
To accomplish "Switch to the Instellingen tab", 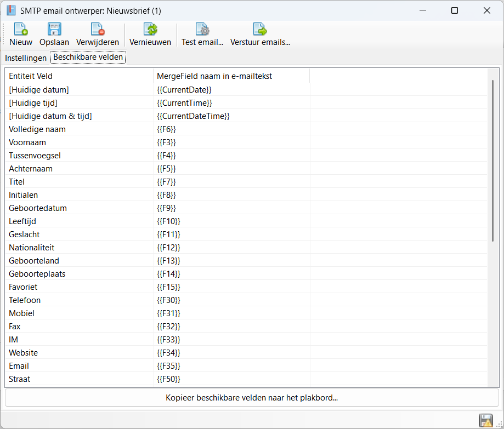I will [26, 58].
